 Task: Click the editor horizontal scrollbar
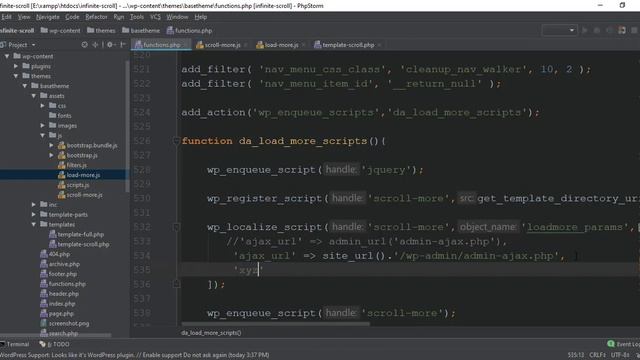(276, 324)
